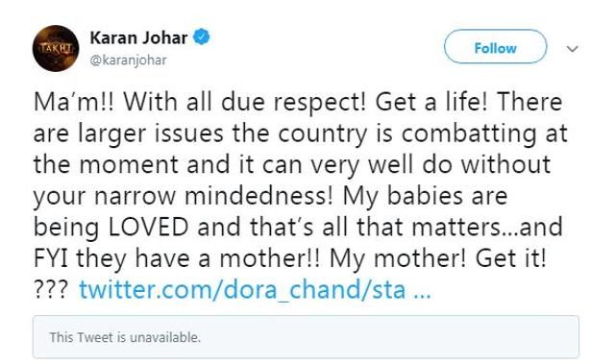Follow the Karan Johar account

pos(496,47)
